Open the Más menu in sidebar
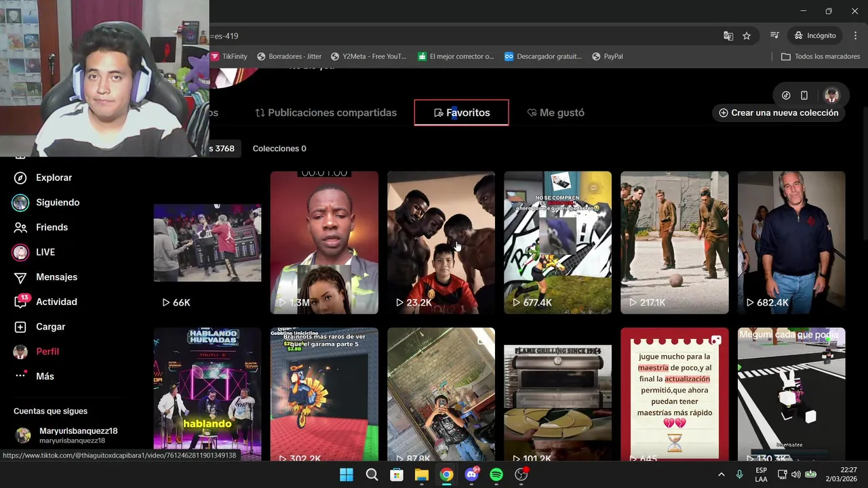 tap(34, 376)
